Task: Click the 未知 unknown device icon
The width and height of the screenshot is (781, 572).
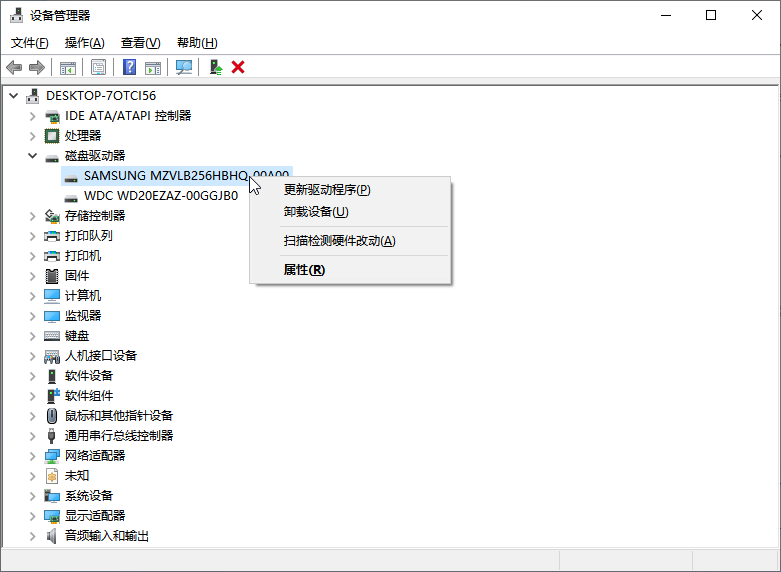Action: tap(52, 476)
